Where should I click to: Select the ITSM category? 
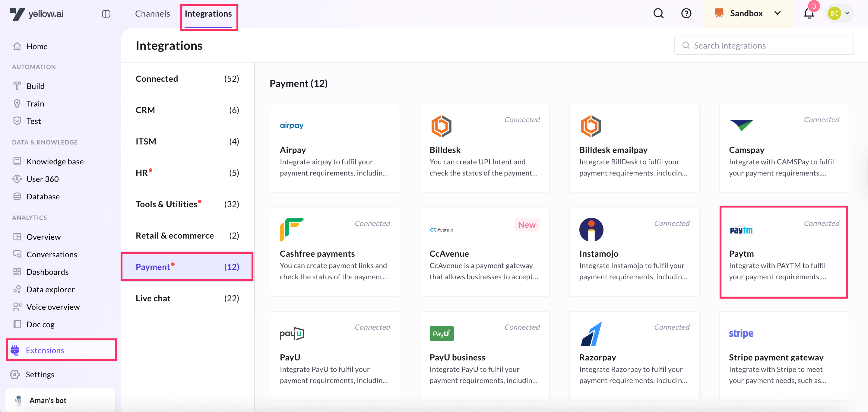coord(187,141)
